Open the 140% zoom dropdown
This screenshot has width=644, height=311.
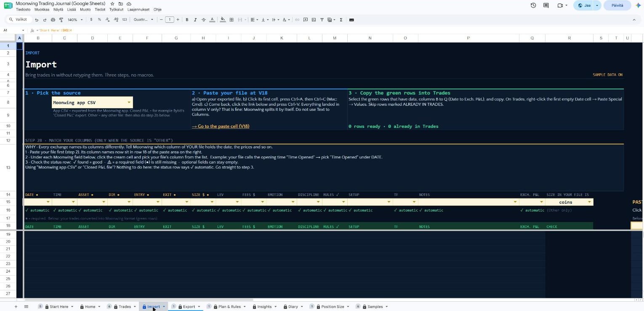pos(75,20)
